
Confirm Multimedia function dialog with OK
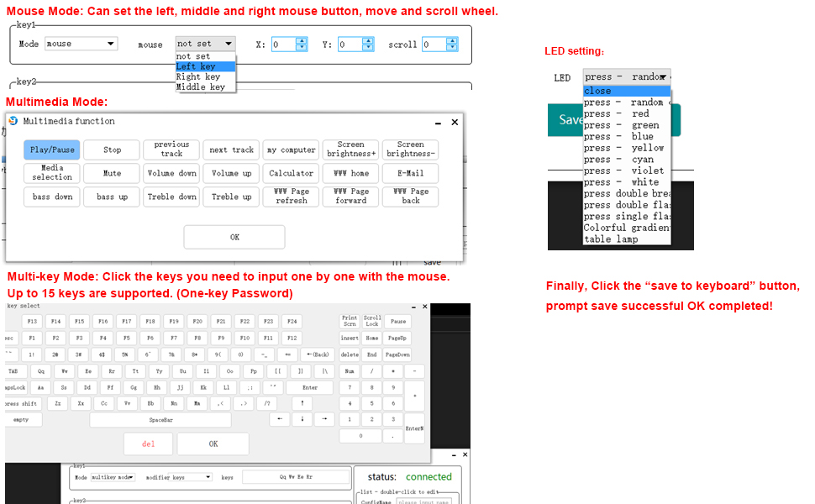pos(234,237)
